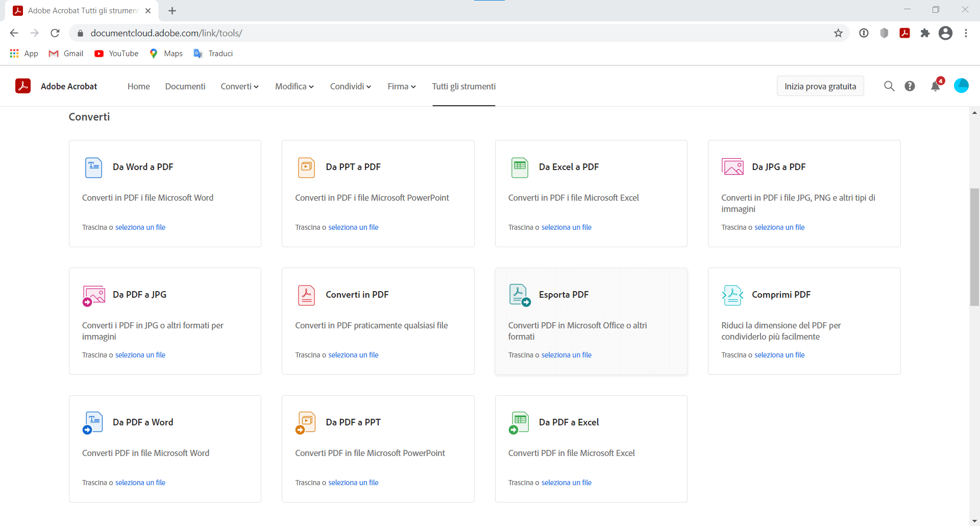Click the Da PDF a JPG icon
The height and width of the screenshot is (526, 980).
(93, 295)
